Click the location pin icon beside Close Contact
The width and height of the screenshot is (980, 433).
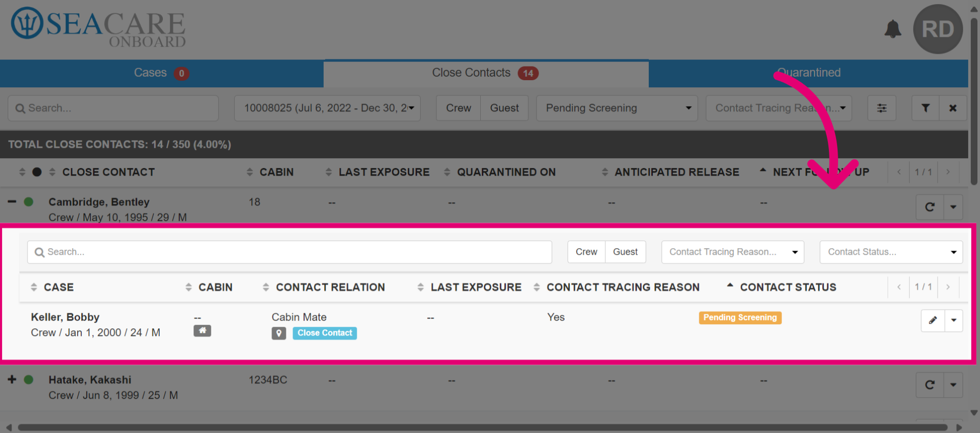pyautogui.click(x=279, y=333)
